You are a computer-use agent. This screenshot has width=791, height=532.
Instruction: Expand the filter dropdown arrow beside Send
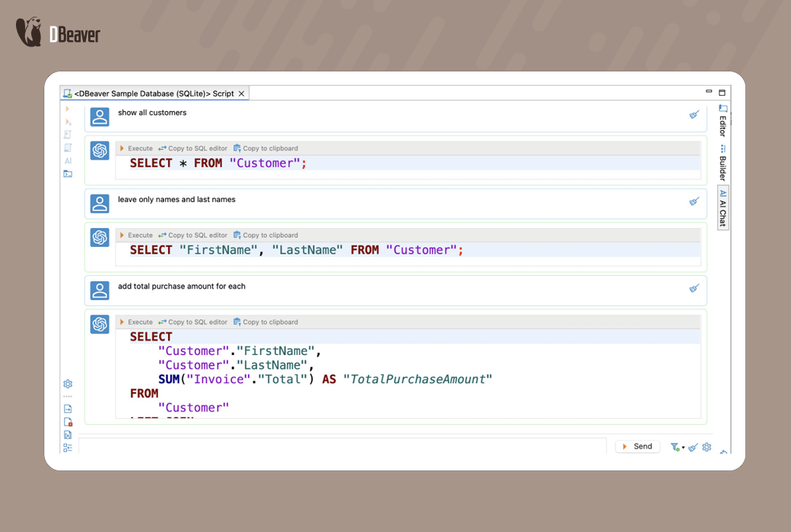[683, 448]
